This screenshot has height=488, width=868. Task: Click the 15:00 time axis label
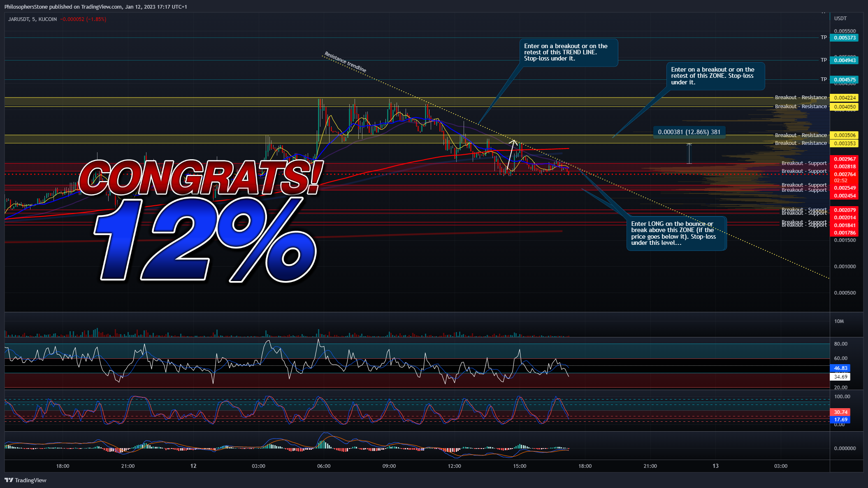click(x=520, y=466)
